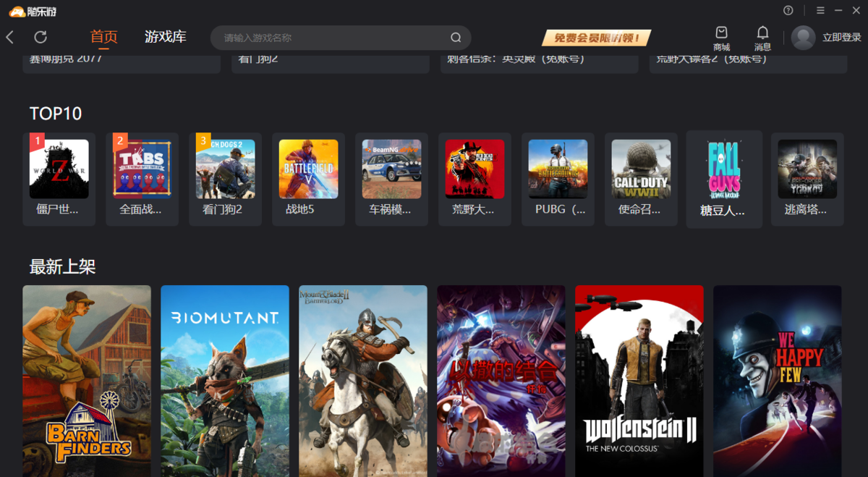Viewport: 868px width, 477px height.
Task: Click the 免费会员限时领 banner
Action: coord(597,38)
